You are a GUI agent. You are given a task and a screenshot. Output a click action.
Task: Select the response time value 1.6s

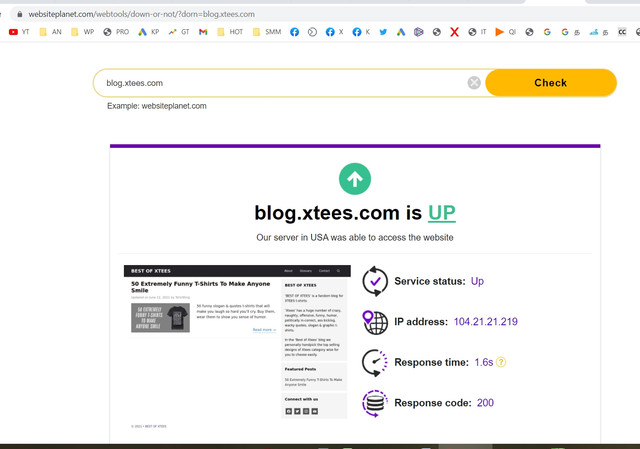(x=484, y=362)
